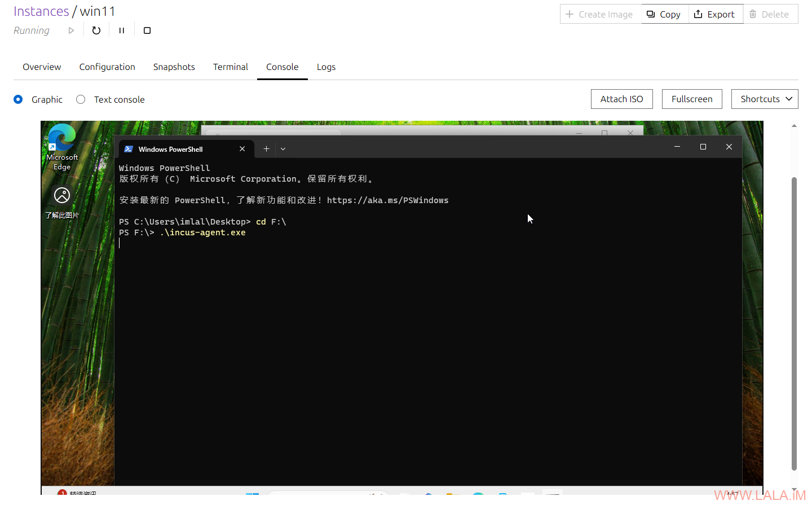Click the start instance play icon
812x505 pixels.
coord(71,30)
